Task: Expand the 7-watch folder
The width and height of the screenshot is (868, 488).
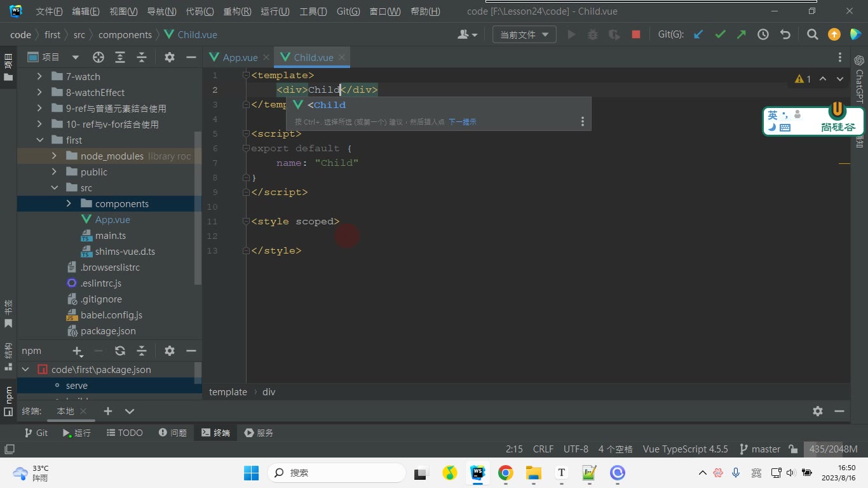Action: [x=39, y=76]
